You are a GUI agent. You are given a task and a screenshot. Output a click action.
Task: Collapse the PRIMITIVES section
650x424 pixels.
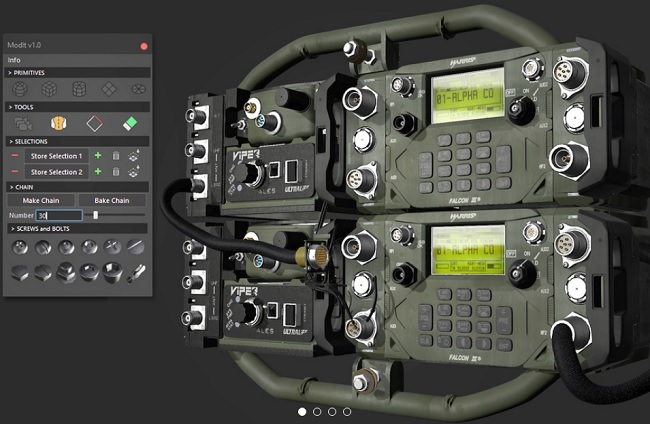77,73
